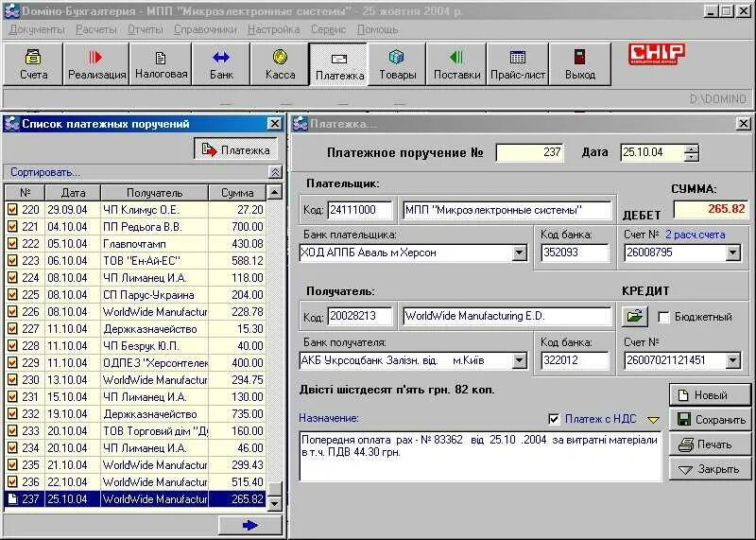Image resolution: width=756 pixels, height=540 pixels.
Task: Click the Дата field spinner arrows
Action: [x=692, y=152]
